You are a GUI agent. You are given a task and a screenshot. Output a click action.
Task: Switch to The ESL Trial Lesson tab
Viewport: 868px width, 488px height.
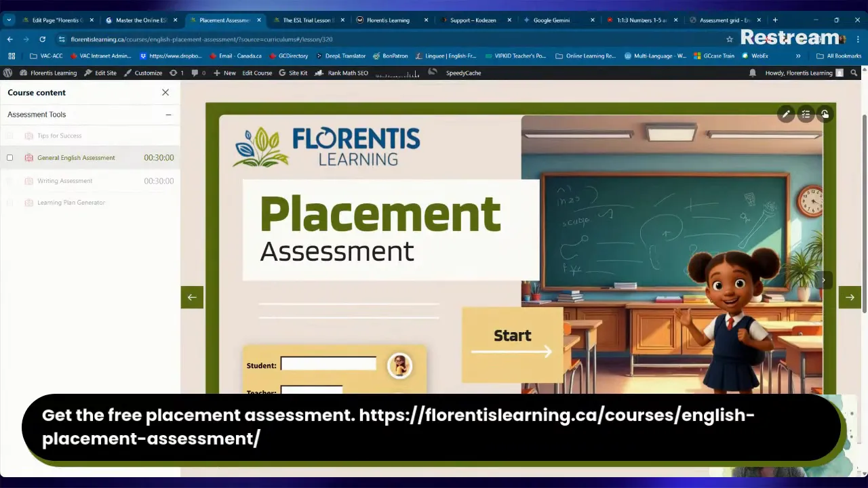tap(309, 20)
